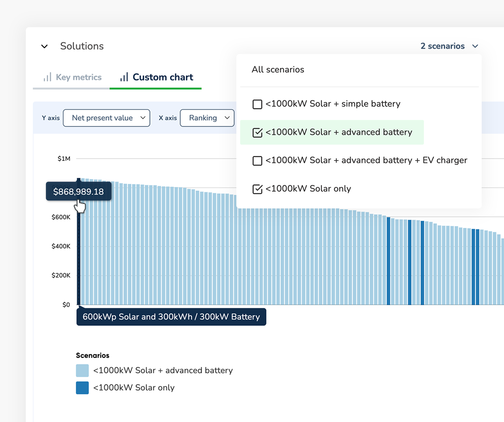Screen dimensions: 504x422
Task: Select All scenarios in the dropdown
Action: click(278, 70)
